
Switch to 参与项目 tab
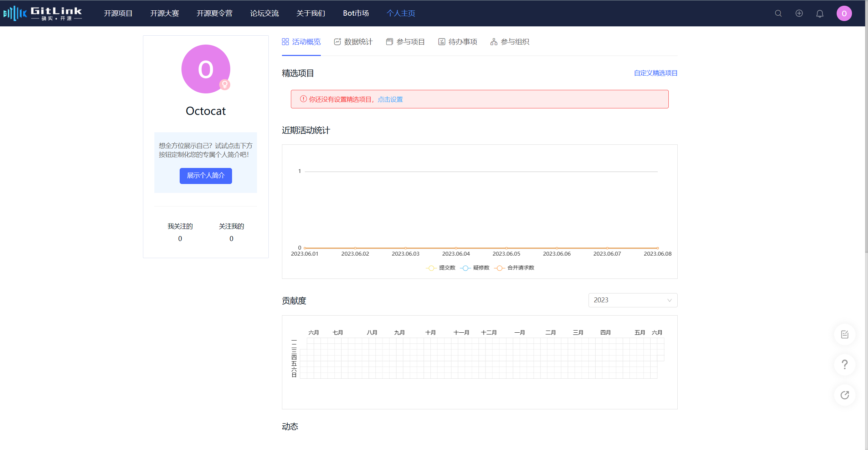(405, 42)
